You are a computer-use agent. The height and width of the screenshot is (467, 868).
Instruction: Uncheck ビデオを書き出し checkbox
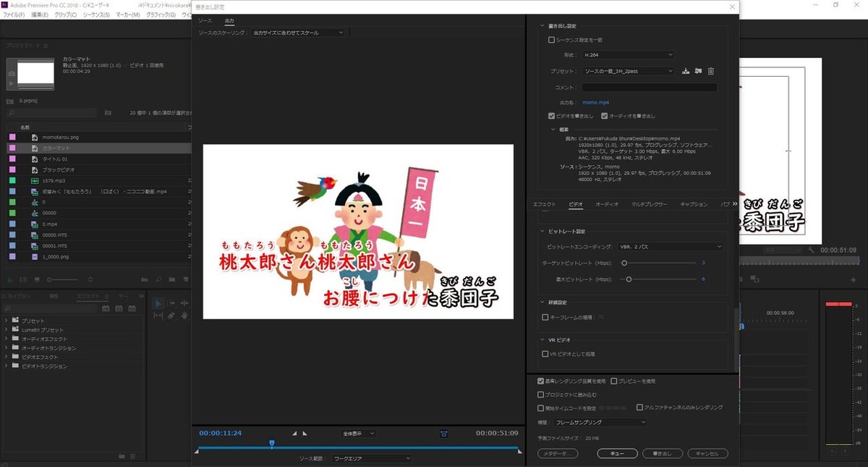pyautogui.click(x=552, y=116)
